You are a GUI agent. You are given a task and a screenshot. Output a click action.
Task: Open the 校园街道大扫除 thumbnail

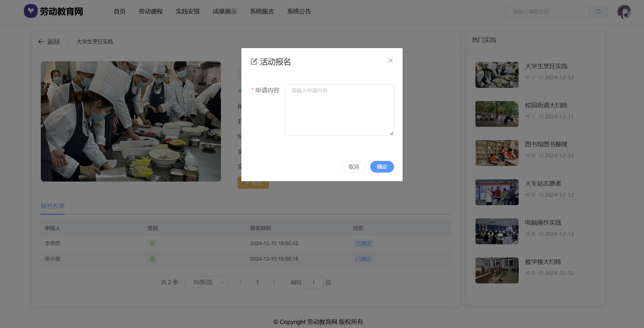coord(497,114)
